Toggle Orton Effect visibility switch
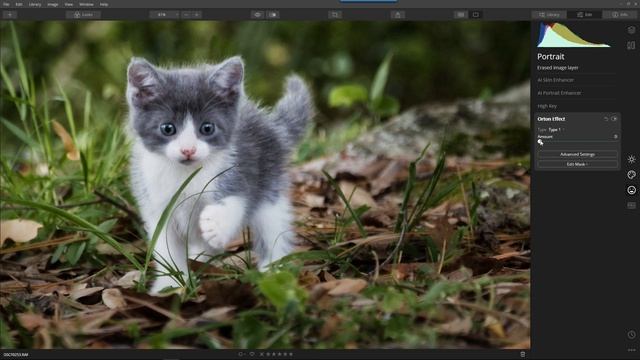The width and height of the screenshot is (640, 360). pos(614,119)
